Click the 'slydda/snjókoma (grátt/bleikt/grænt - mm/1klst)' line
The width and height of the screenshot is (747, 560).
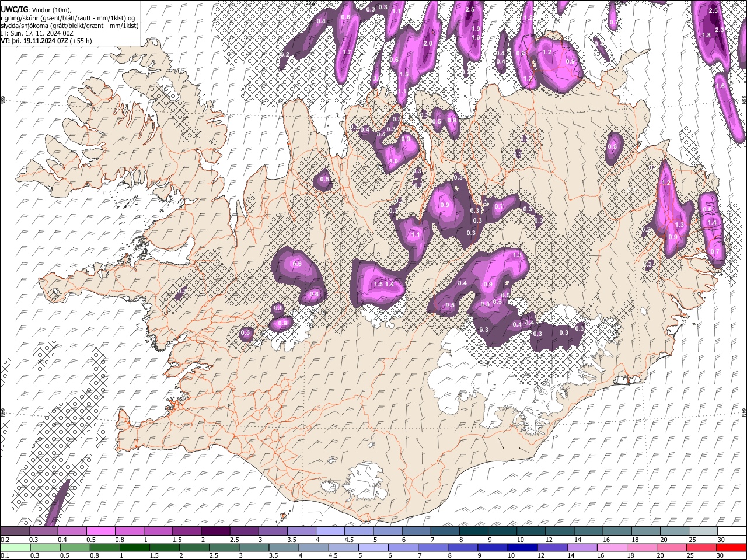(x=69, y=26)
